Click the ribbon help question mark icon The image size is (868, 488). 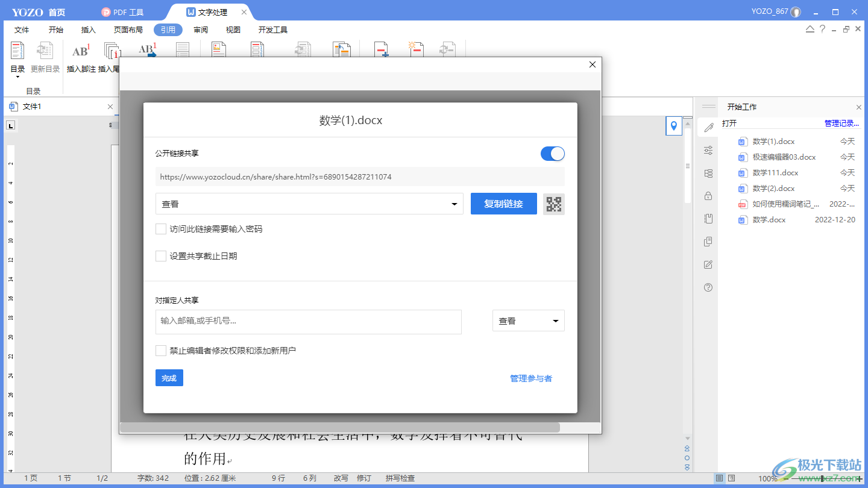tap(822, 30)
